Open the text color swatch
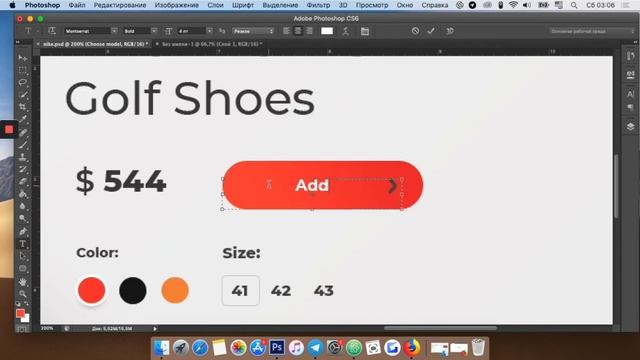640x360 pixels. click(x=327, y=31)
